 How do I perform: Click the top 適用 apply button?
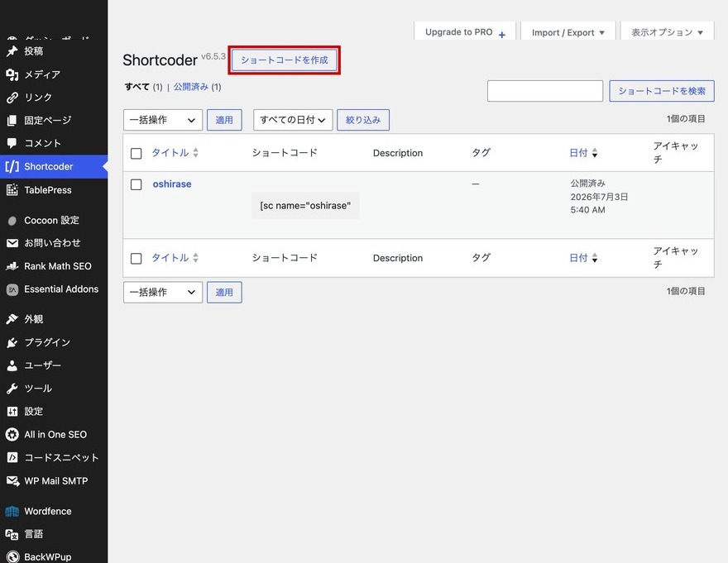pos(224,120)
